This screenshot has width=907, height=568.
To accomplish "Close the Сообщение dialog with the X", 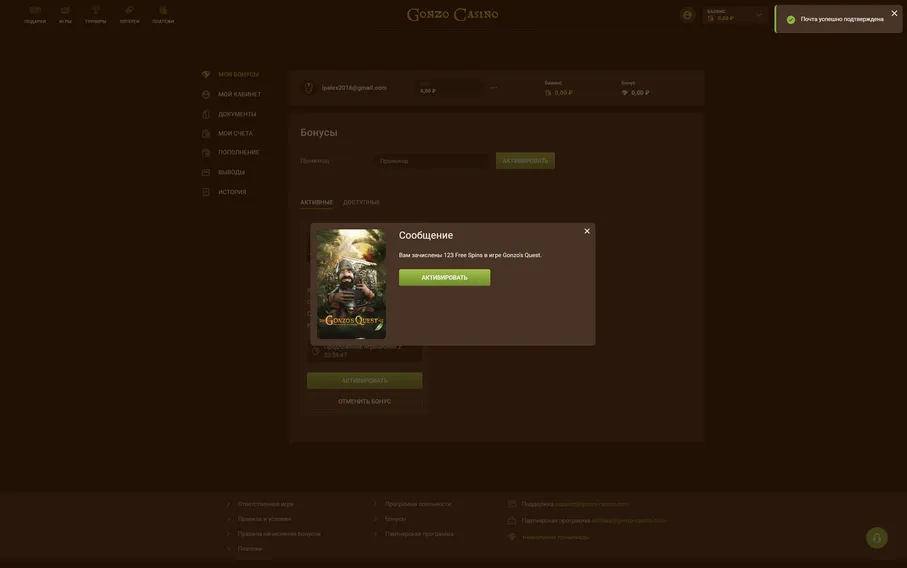I will 587,231.
